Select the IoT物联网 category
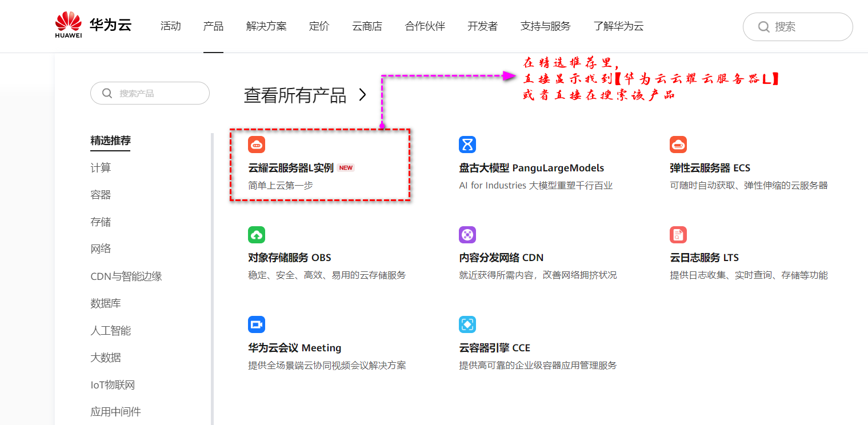The height and width of the screenshot is (425, 868). click(x=113, y=385)
